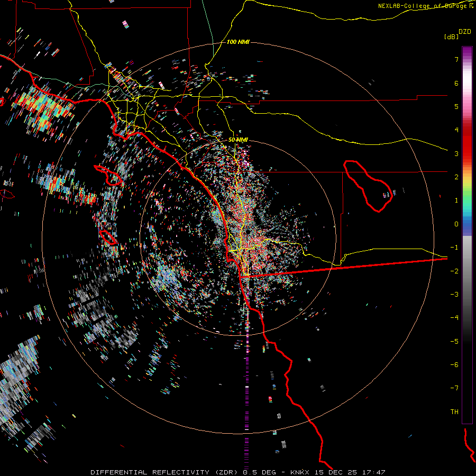The image size is (476, 476).
Task: Click the 100 NMI range ring label
Action: (x=238, y=42)
